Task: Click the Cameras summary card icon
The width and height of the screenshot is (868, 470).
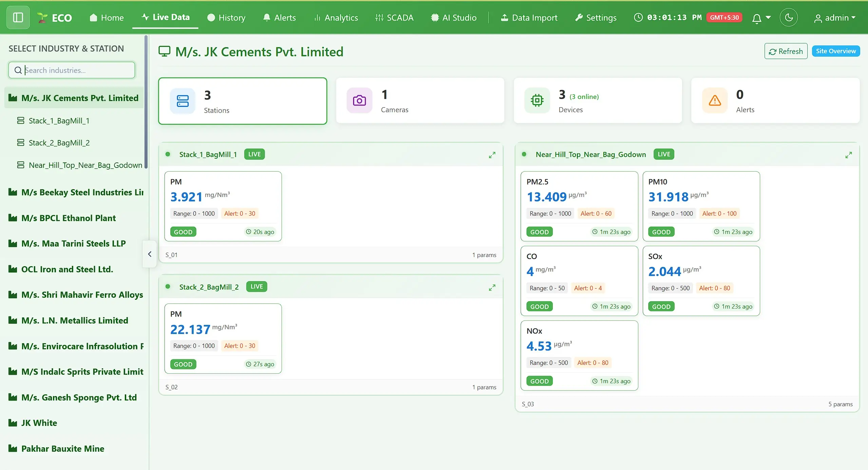Action: [x=360, y=100]
